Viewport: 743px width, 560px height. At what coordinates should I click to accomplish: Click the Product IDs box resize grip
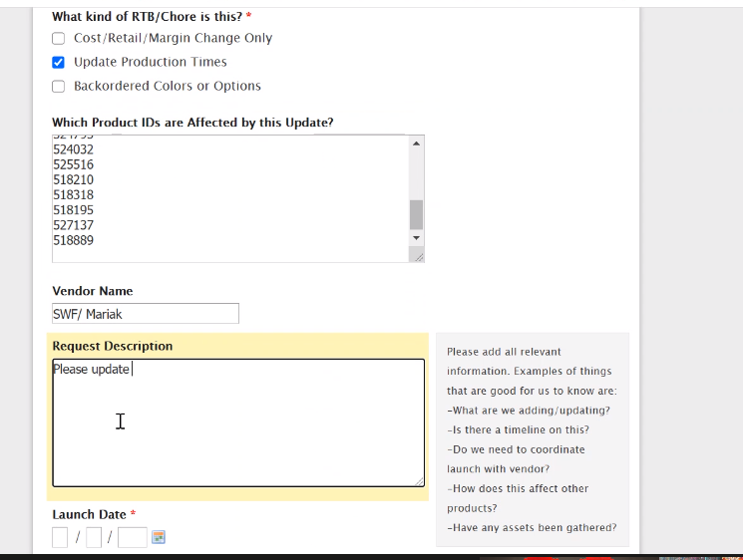click(x=419, y=257)
